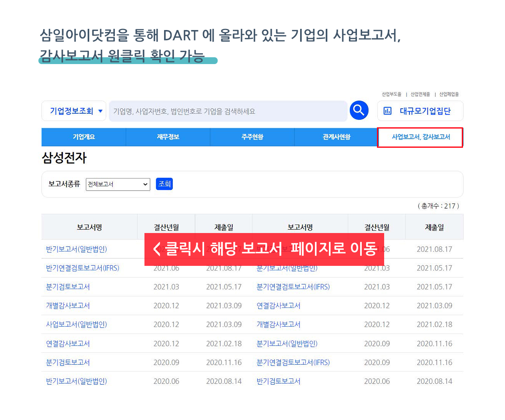Viewport: 505px width, 420px height.
Task: Open 개별감사보고서 submitted 2021.02.18
Action: click(279, 324)
